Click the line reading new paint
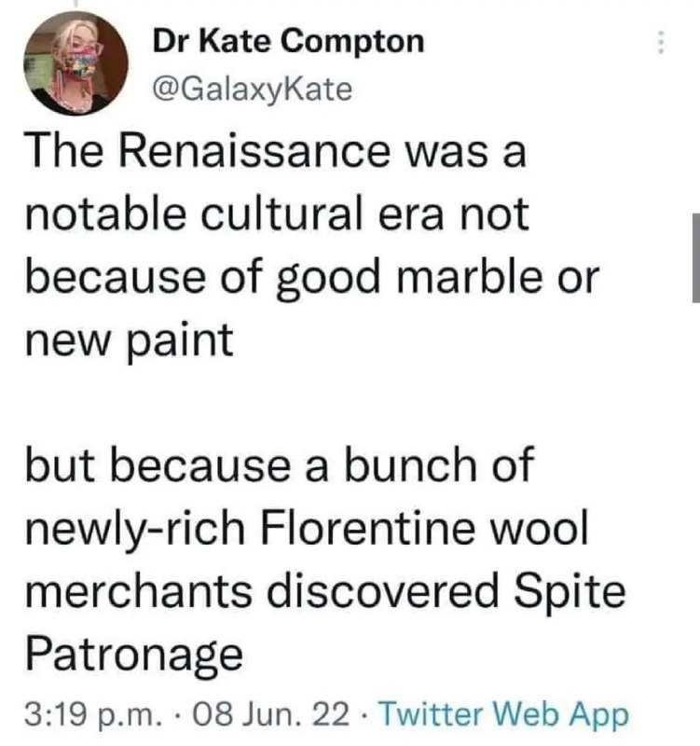 (129, 340)
